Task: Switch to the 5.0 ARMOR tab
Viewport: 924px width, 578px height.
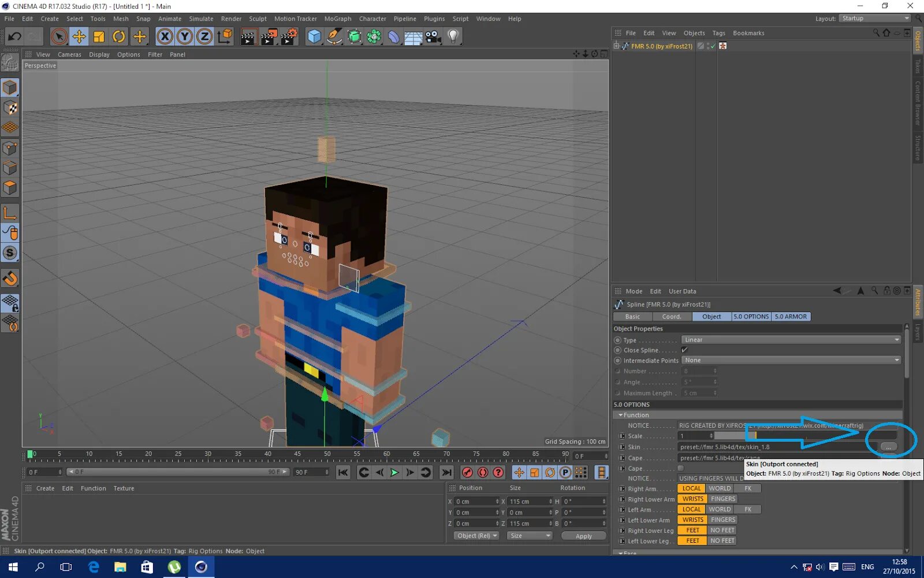Action: (x=791, y=317)
